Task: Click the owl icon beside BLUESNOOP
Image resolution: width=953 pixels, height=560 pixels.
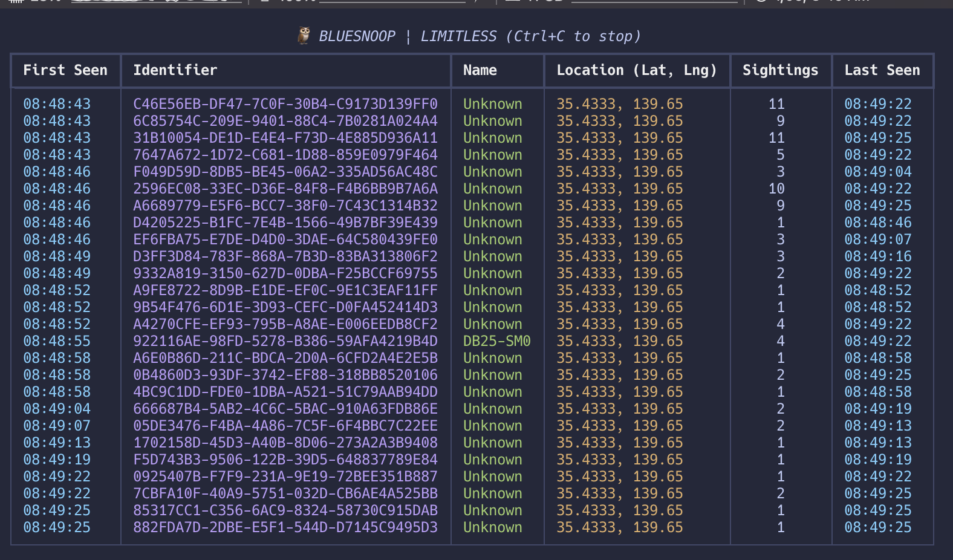Action: click(304, 36)
